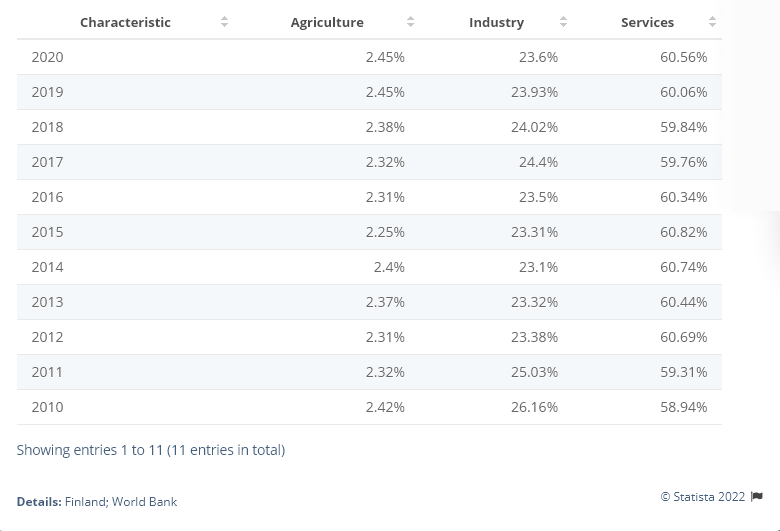Click the Services column header
The height and width of the screenshot is (531, 780).
click(x=647, y=22)
